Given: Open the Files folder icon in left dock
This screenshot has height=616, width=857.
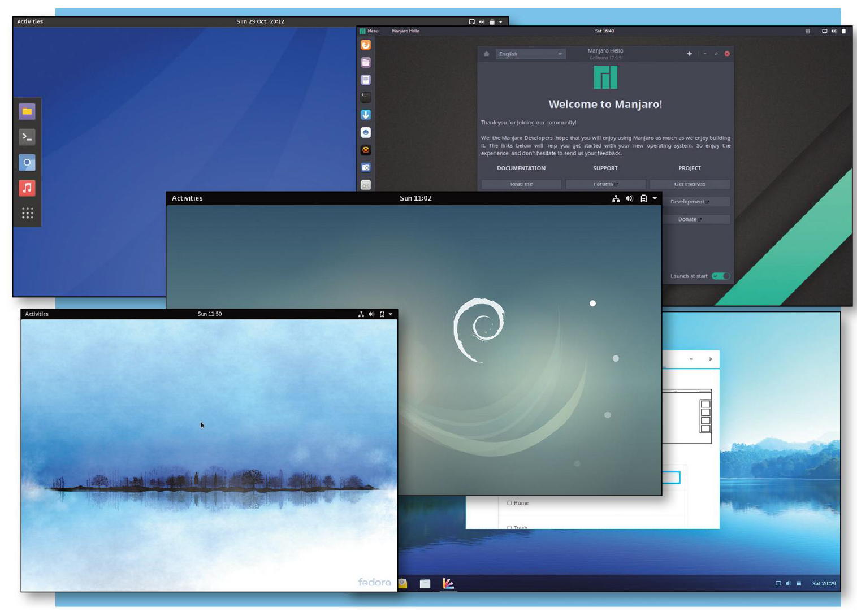Looking at the screenshot, I should coord(27,111).
